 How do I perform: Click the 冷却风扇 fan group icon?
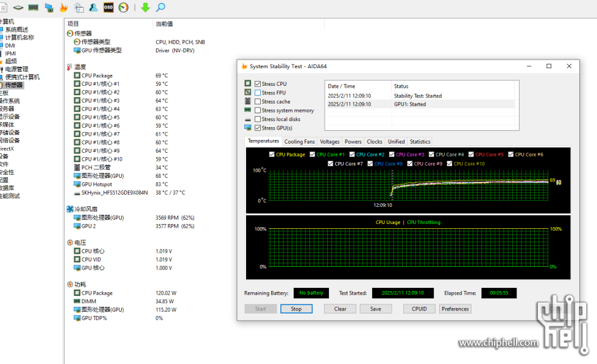point(70,209)
